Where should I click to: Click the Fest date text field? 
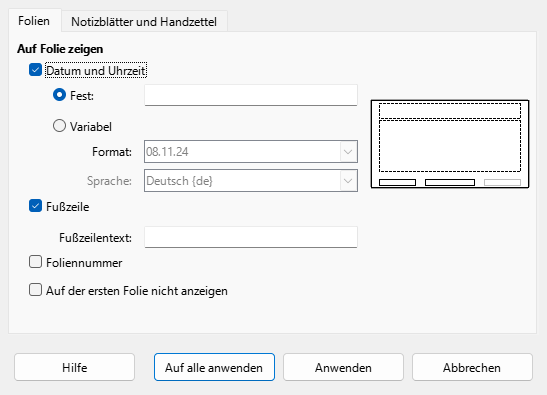[251, 95]
